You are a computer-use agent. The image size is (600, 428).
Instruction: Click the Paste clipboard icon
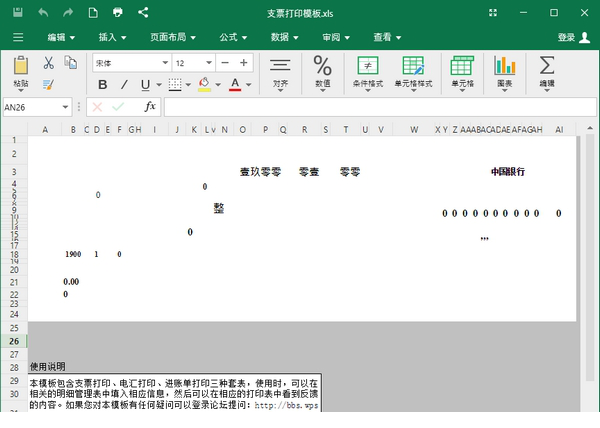21,65
